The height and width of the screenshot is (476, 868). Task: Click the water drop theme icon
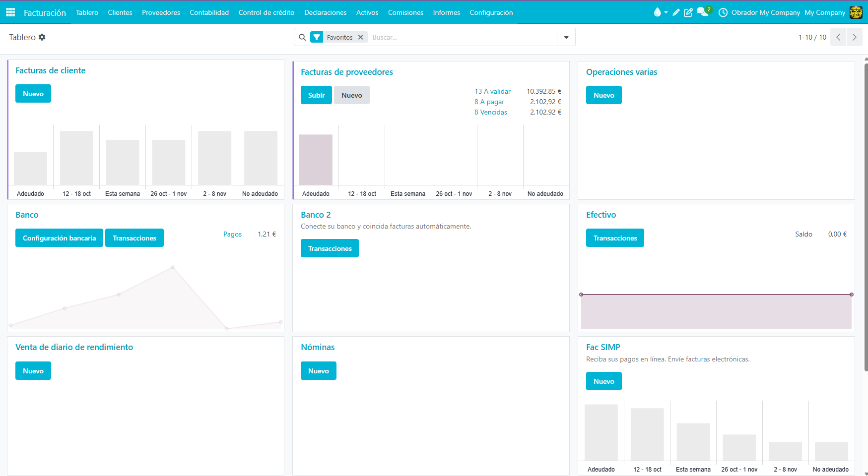coord(657,12)
